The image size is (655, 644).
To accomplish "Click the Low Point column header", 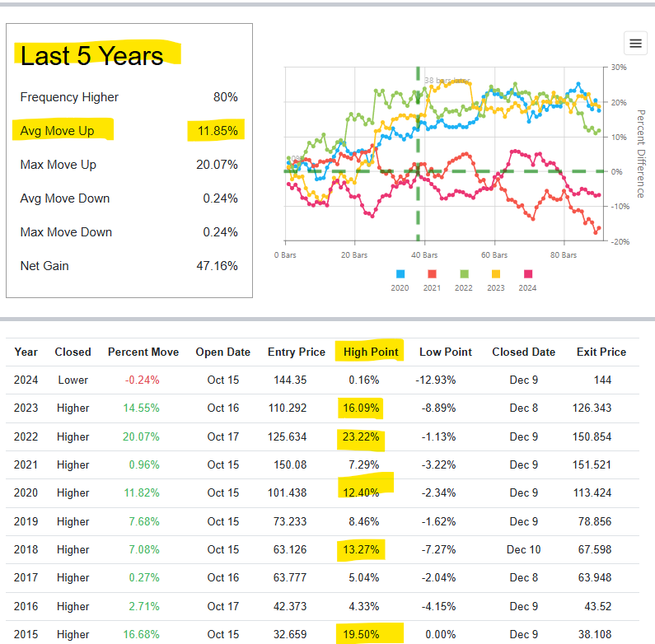I will pyautogui.click(x=446, y=352).
